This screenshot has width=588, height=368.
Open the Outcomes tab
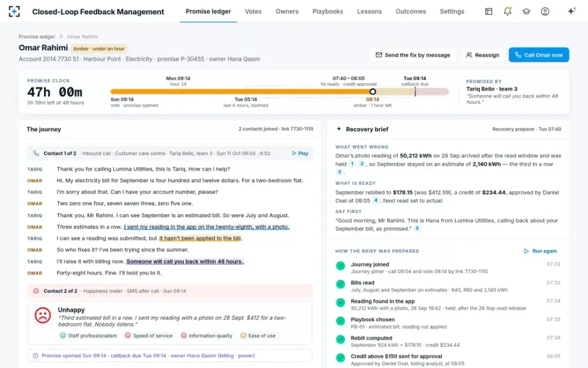(x=411, y=11)
